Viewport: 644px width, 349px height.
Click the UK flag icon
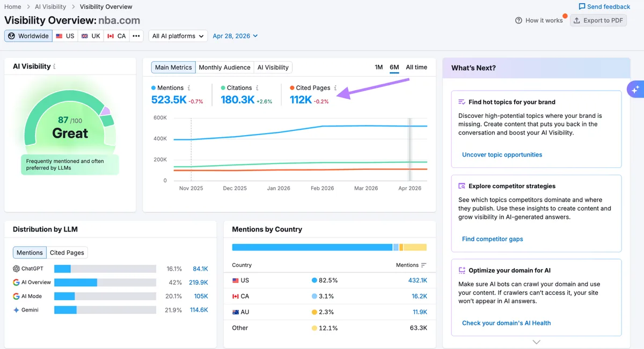point(85,36)
